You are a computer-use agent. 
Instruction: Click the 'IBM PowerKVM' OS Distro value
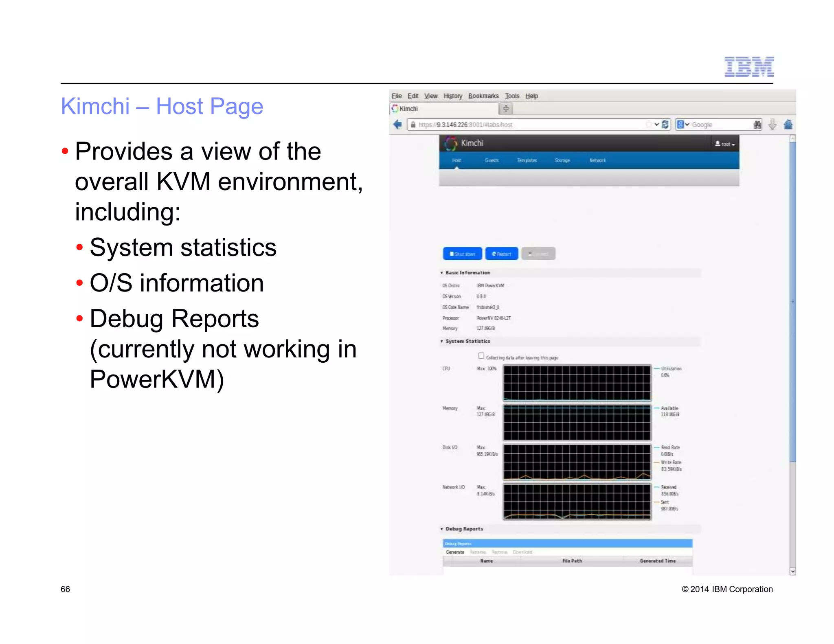pyautogui.click(x=490, y=286)
